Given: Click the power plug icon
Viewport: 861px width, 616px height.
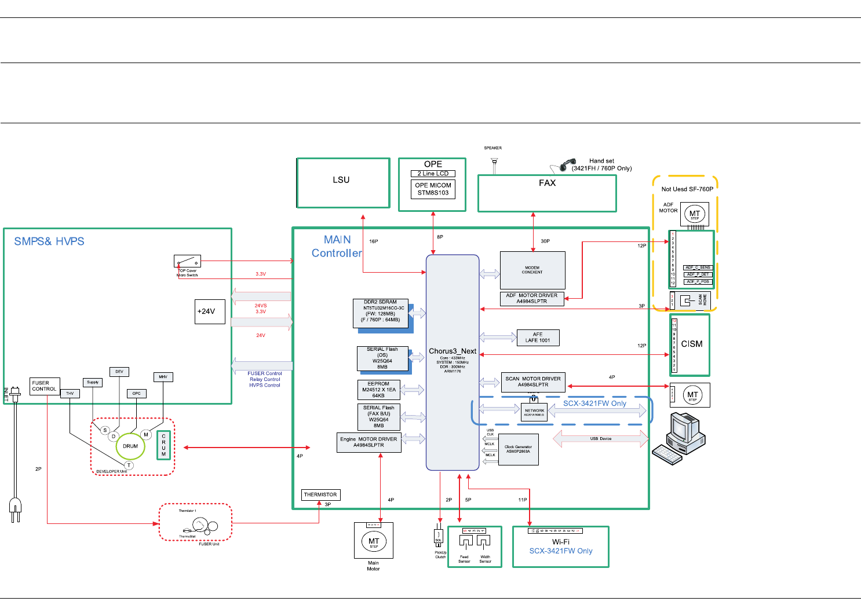Looking at the screenshot, I should coord(15,509).
